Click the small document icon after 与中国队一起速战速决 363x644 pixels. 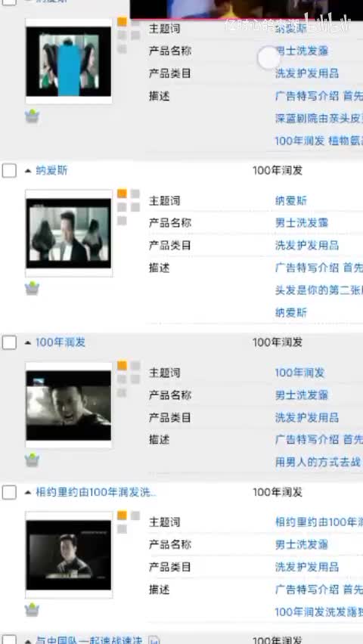click(x=154, y=640)
